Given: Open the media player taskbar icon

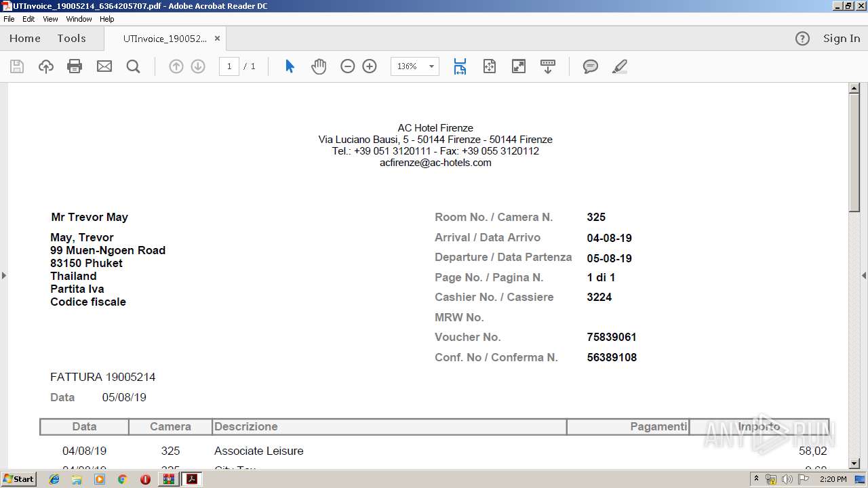Looking at the screenshot, I should click(100, 479).
